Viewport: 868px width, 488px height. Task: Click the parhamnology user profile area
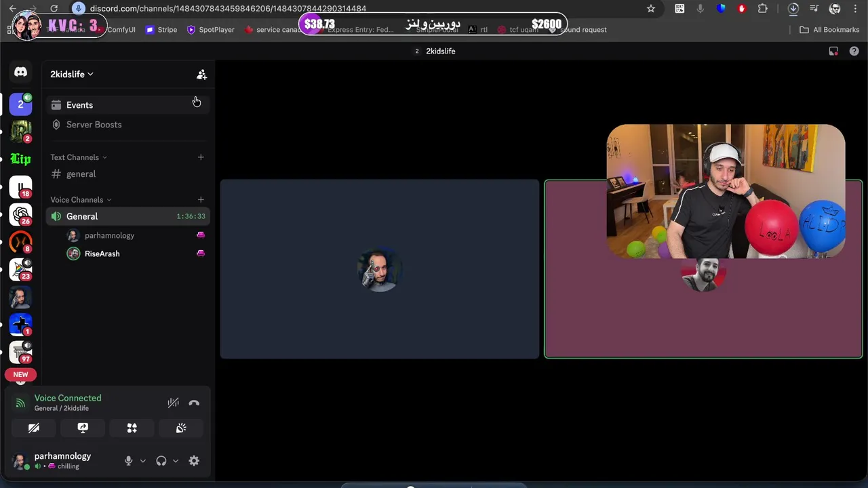click(x=62, y=461)
